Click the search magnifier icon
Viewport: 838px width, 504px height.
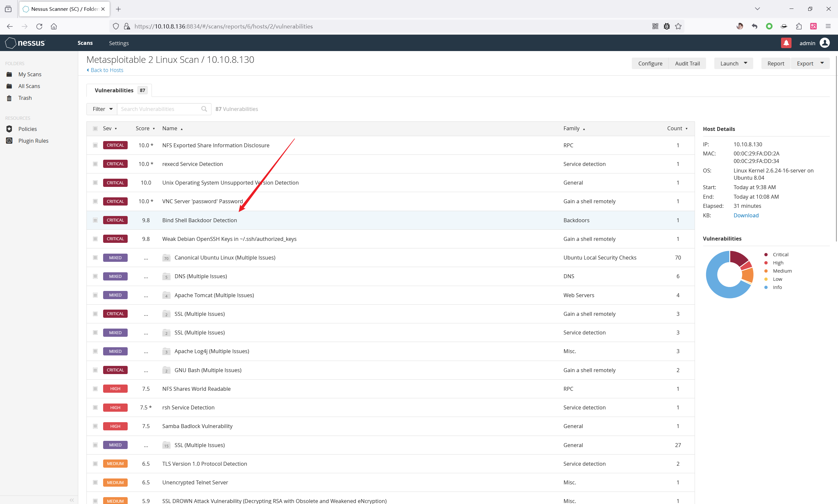[x=204, y=109]
